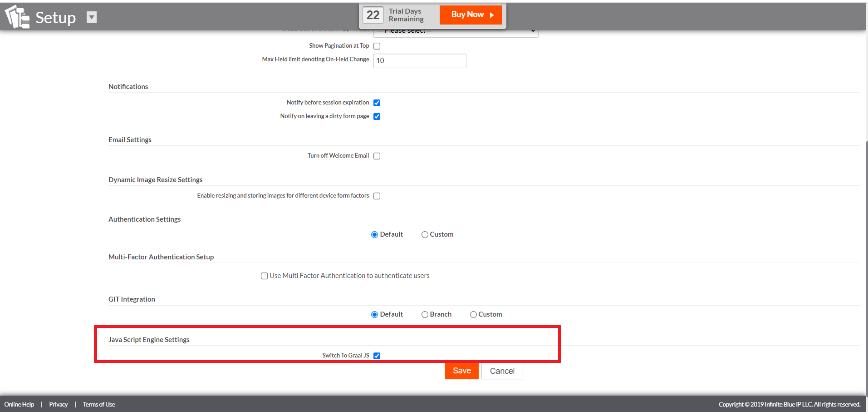Select Custom option for GIT Integration
The height and width of the screenshot is (412, 868).
point(473,314)
